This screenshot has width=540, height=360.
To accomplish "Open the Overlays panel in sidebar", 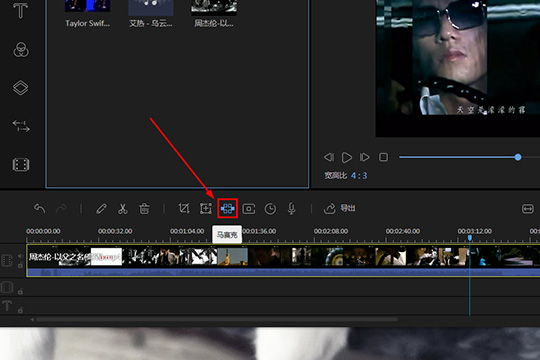I will pyautogui.click(x=21, y=88).
